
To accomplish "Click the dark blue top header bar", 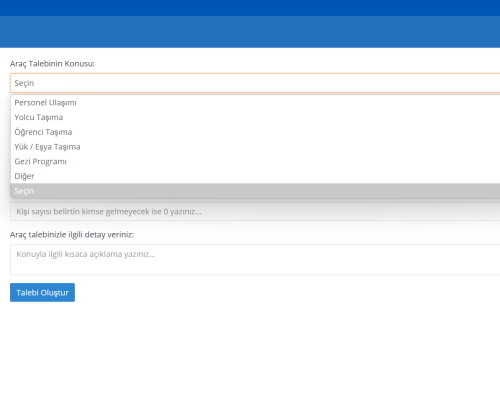I will click(x=250, y=8).
